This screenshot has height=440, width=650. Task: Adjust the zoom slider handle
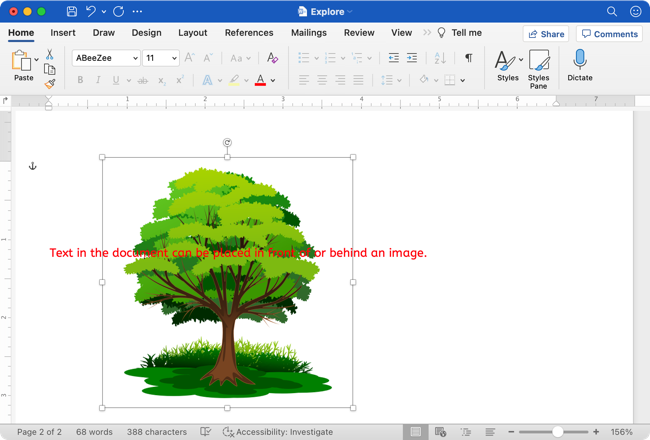557,432
